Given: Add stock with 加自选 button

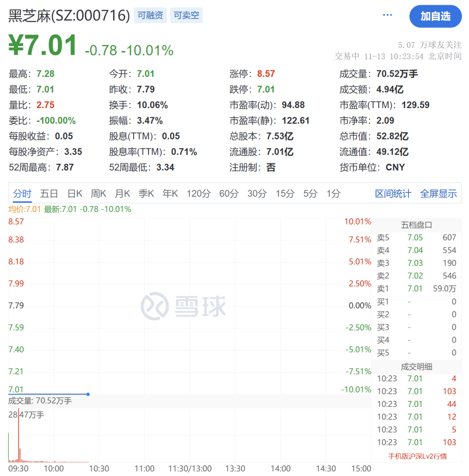Looking at the screenshot, I should pyautogui.click(x=435, y=17).
